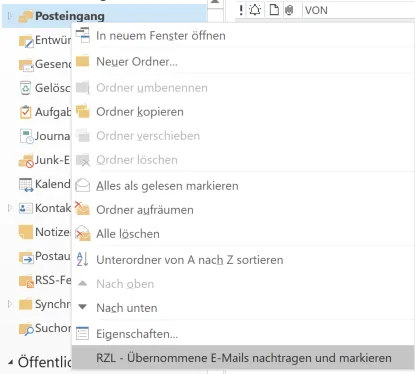Sort by reminder bell column
Screen dimensions: 415x374
tap(255, 10)
